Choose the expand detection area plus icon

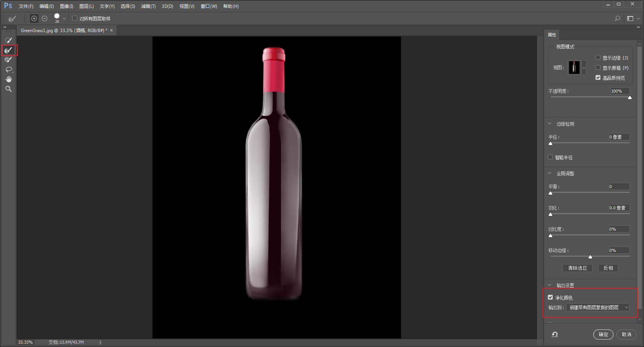click(x=34, y=18)
